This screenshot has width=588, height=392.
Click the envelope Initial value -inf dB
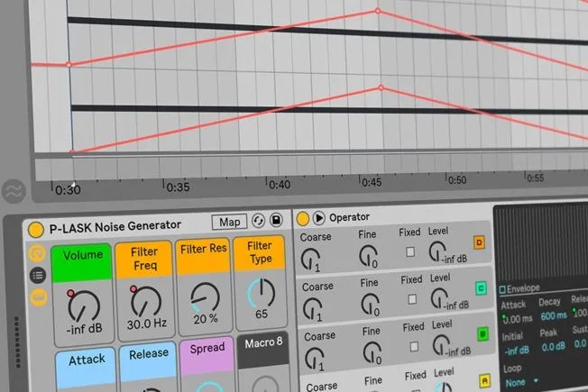point(517,351)
